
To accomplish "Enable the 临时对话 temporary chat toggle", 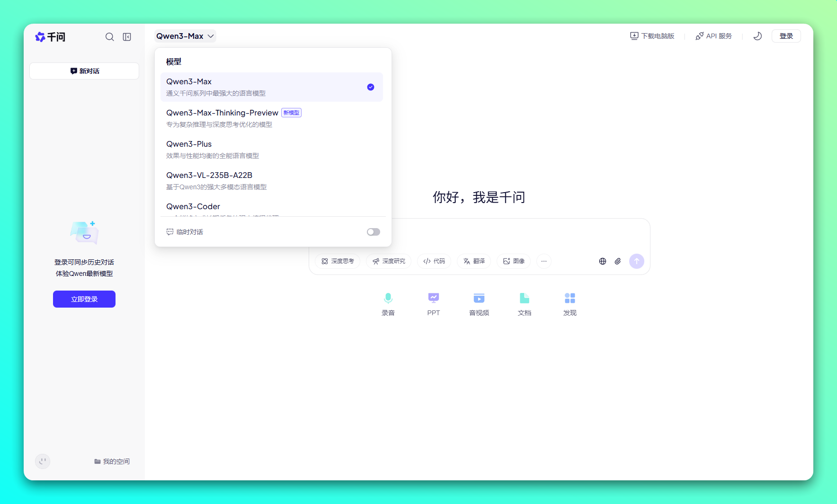I will coord(373,232).
